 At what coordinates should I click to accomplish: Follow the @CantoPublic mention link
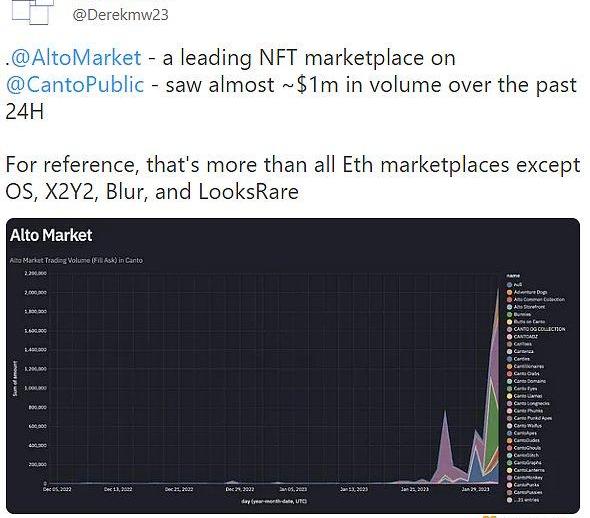pos(75,85)
